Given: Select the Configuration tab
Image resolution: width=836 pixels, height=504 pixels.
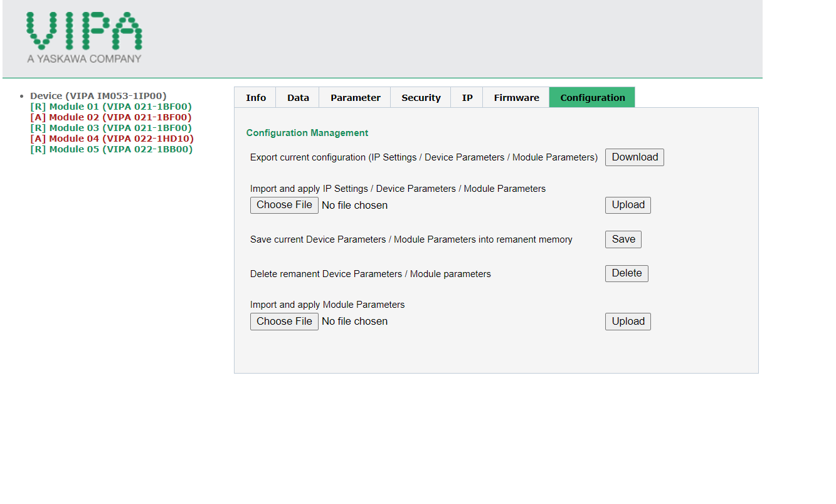Looking at the screenshot, I should click(592, 97).
